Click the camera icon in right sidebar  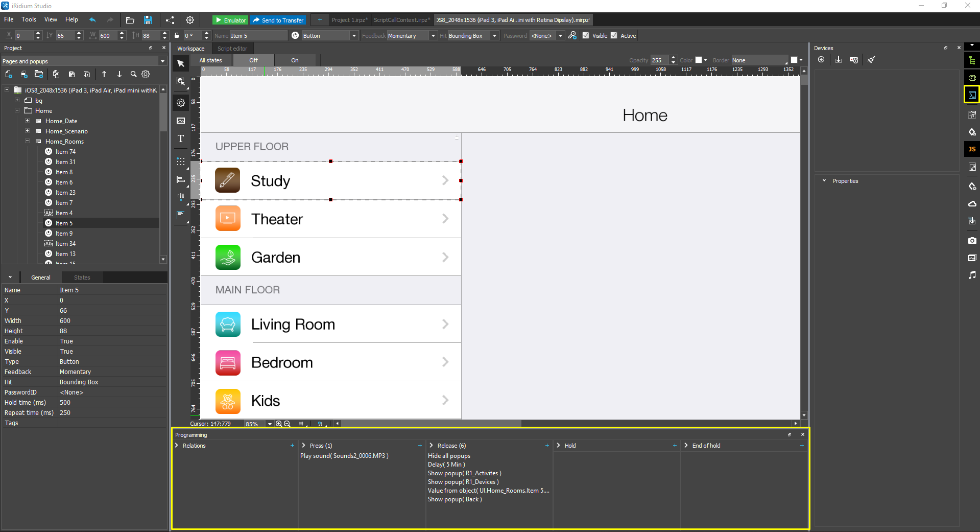(x=972, y=240)
